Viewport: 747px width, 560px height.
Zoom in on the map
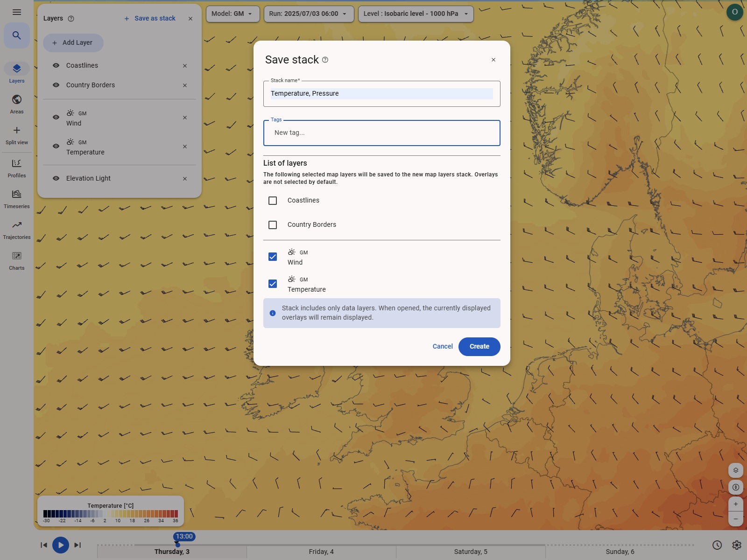pos(736,504)
